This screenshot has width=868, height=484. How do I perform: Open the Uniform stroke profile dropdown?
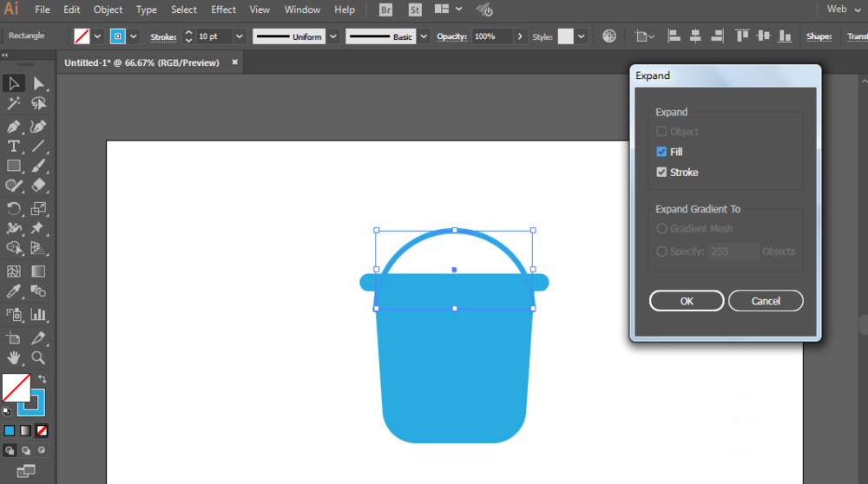point(332,37)
